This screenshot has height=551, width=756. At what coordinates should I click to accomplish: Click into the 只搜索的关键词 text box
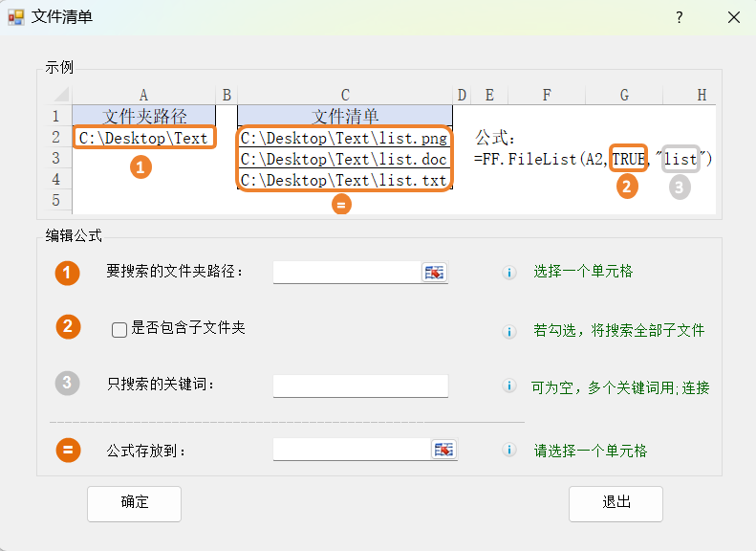(360, 386)
